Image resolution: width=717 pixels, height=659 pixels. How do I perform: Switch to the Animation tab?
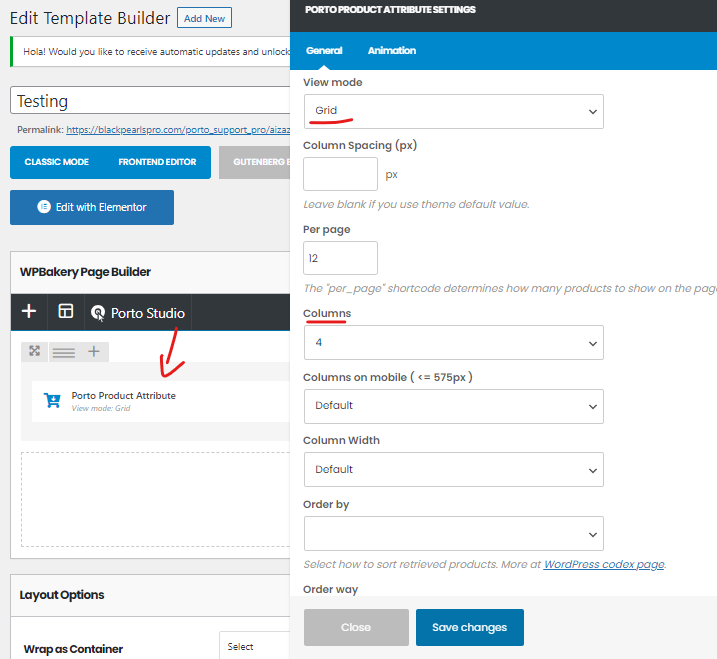[x=392, y=50]
